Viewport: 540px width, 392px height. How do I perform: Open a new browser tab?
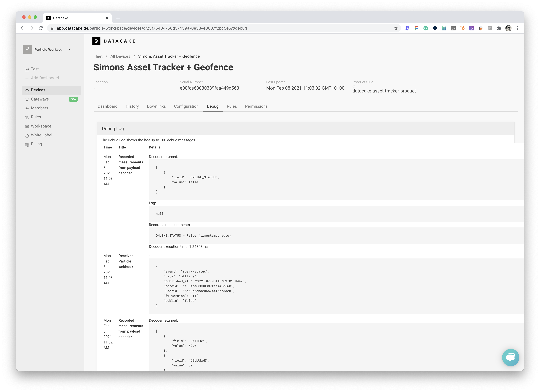(118, 18)
